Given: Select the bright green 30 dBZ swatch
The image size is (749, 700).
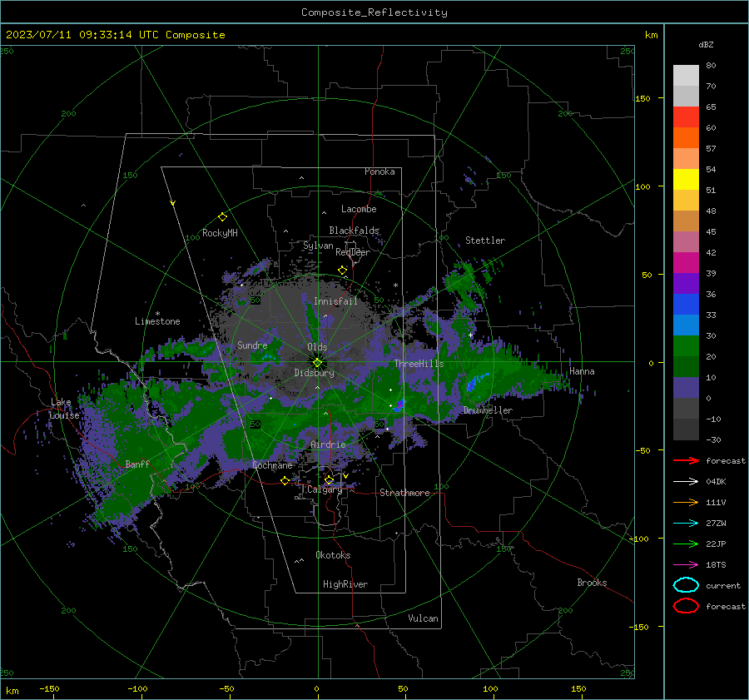Looking at the screenshot, I should [x=686, y=346].
